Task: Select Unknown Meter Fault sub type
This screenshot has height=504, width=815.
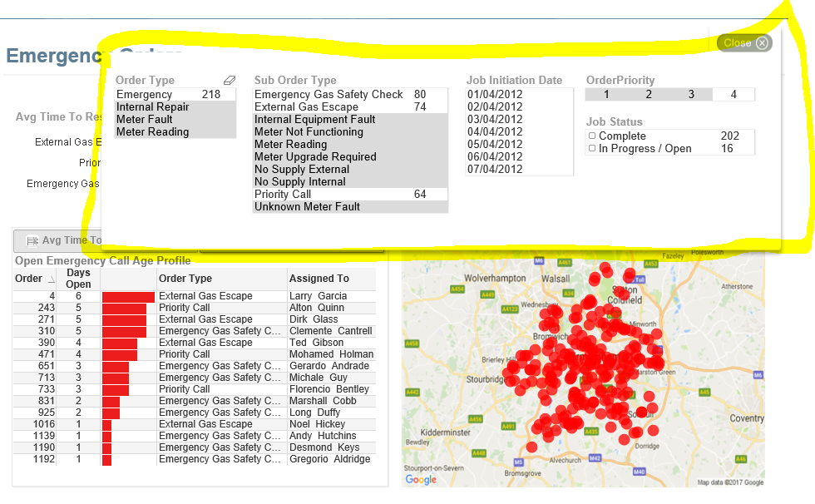Action: pyautogui.click(x=350, y=207)
